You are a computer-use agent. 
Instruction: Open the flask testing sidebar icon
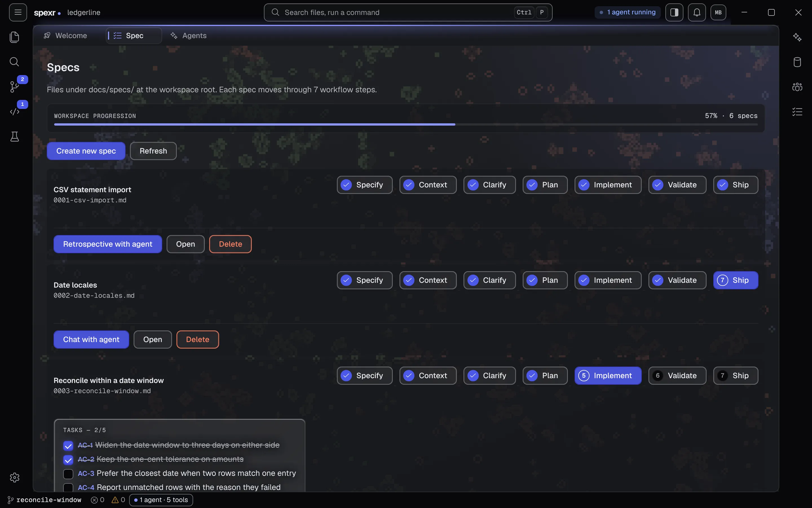(x=14, y=136)
